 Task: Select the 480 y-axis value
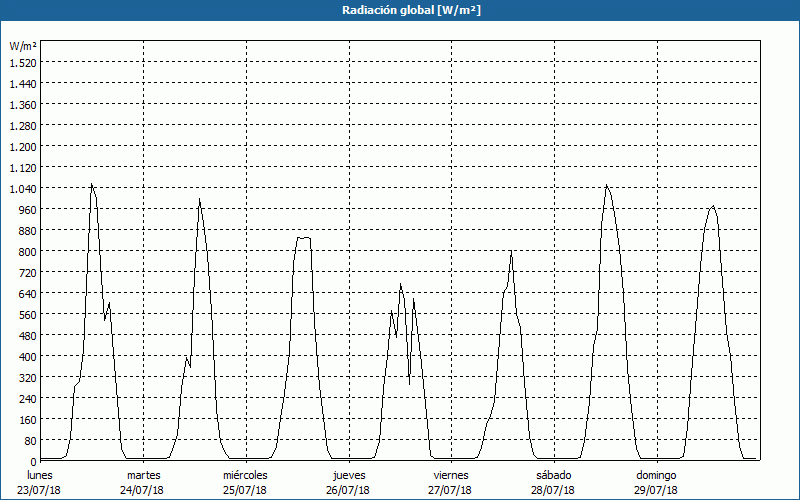[x=28, y=336]
